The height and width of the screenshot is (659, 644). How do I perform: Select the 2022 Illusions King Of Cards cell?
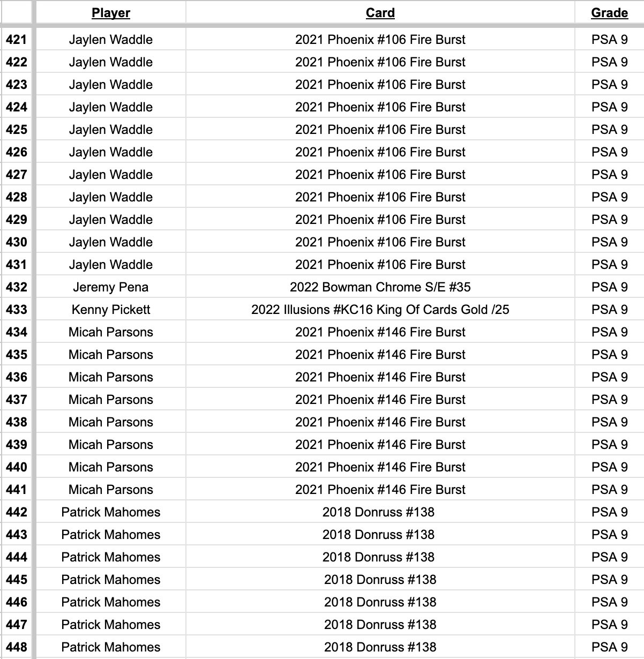pos(380,310)
